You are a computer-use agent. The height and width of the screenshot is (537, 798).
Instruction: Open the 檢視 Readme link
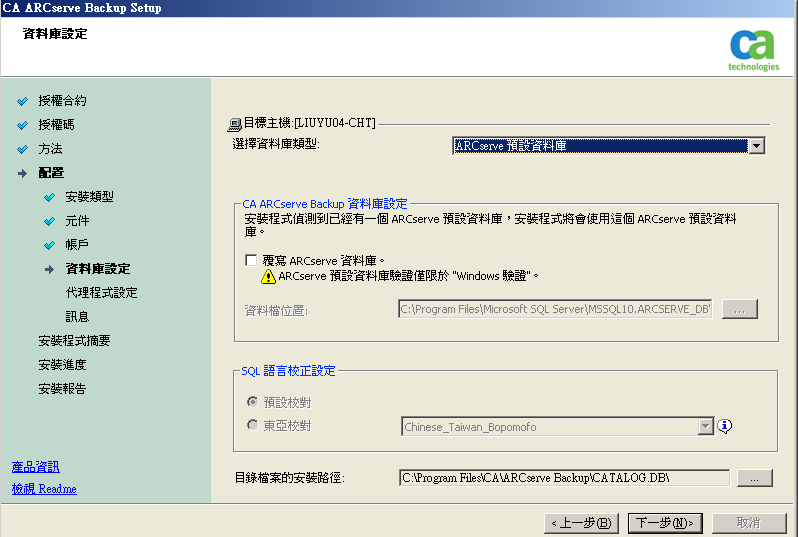point(44,489)
